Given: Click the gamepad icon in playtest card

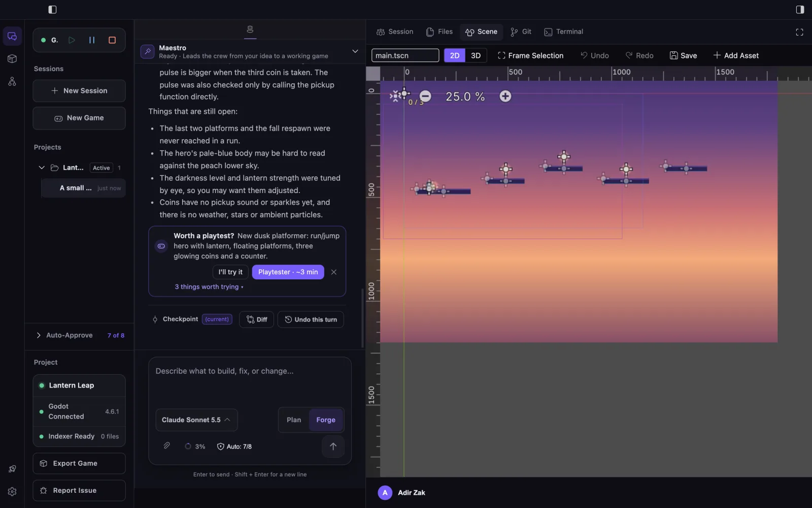Looking at the screenshot, I should pos(161,246).
